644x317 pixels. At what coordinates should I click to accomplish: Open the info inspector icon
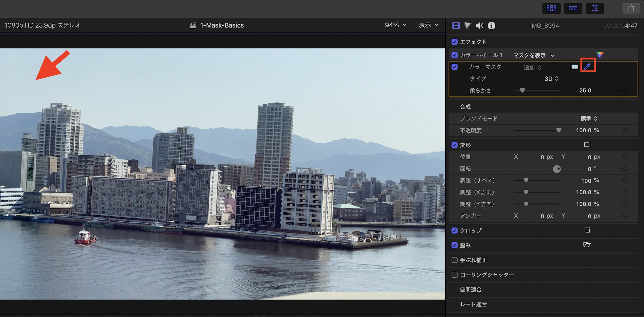tap(491, 26)
